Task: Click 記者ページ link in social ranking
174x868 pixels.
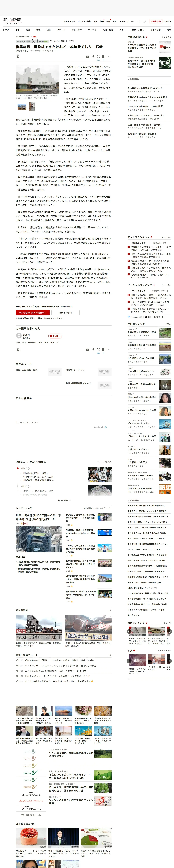Action: pyautogui.click(x=159, y=317)
